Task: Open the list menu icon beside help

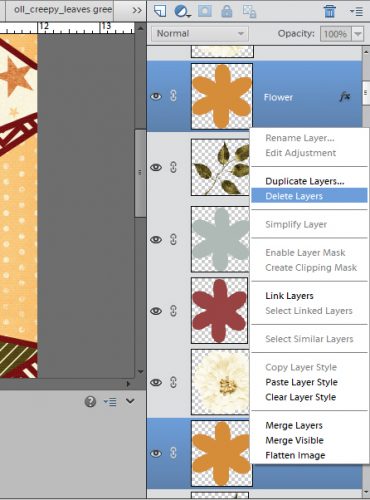Action: (110, 402)
